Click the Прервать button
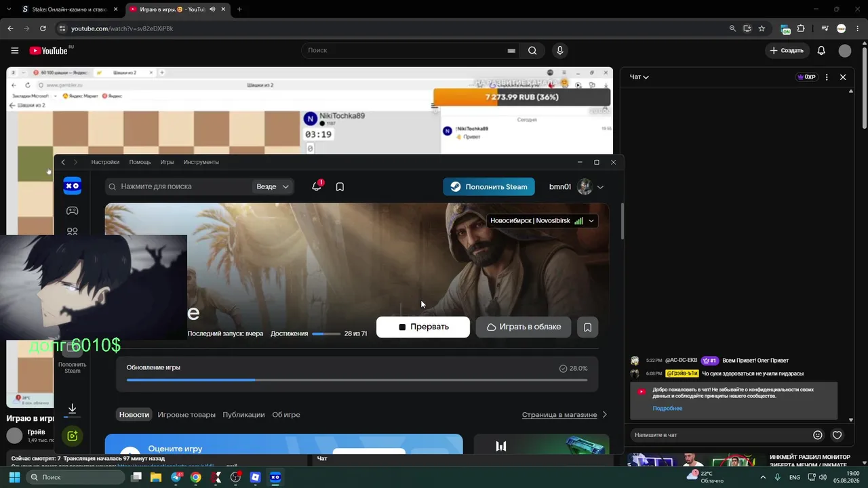Viewport: 868px width, 488px height. pyautogui.click(x=423, y=327)
